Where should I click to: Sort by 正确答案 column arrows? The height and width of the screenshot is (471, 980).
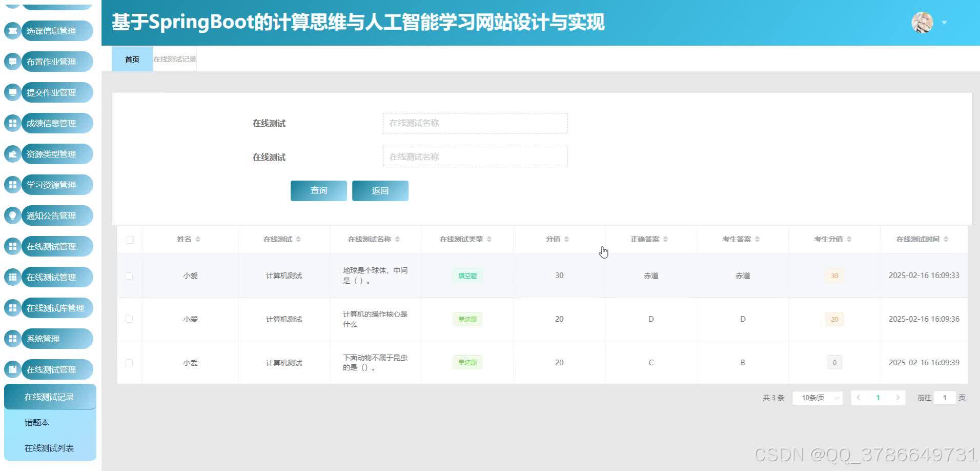665,239
